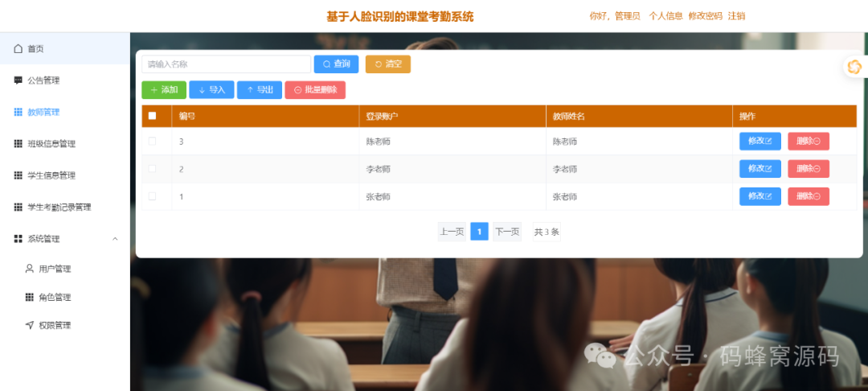
Task: Go to previous page with 上一页
Action: coord(452,232)
